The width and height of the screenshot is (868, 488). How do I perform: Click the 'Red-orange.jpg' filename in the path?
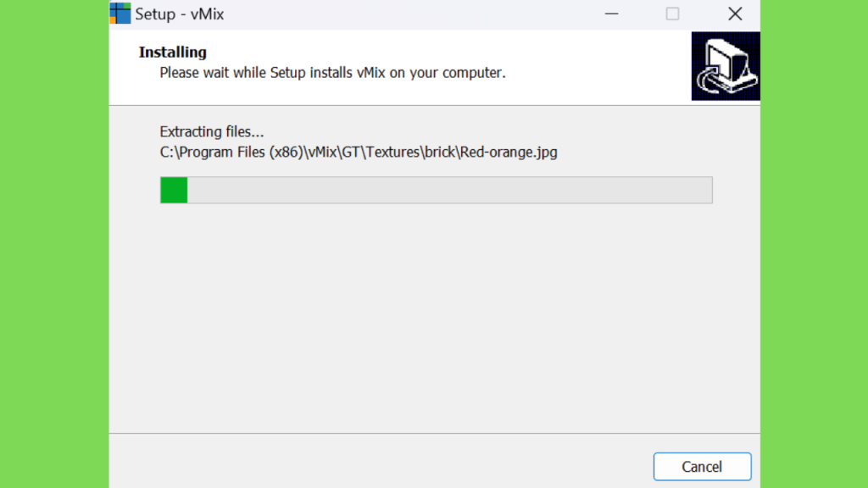(509, 152)
